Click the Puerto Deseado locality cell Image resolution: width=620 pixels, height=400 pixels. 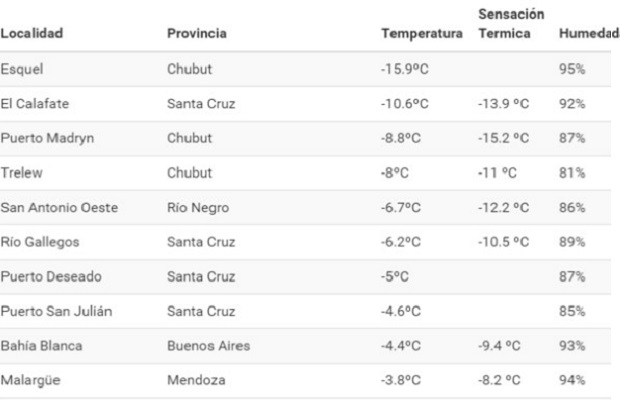(x=51, y=277)
